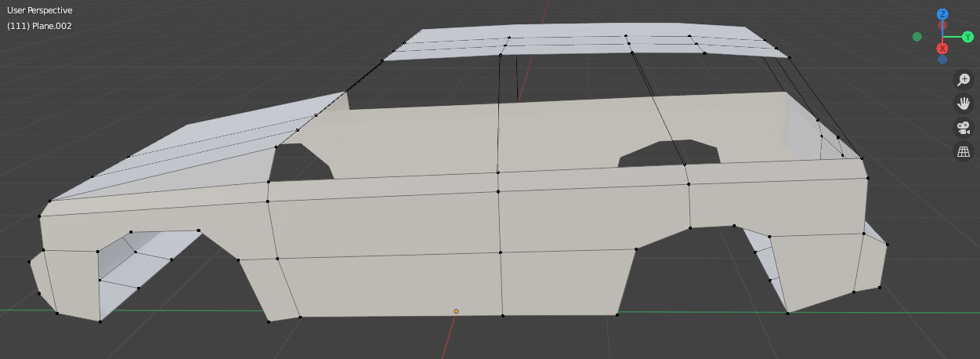980x359 pixels.
Task: Click the dark green negative Y gizmo dot
Action: pos(917,37)
